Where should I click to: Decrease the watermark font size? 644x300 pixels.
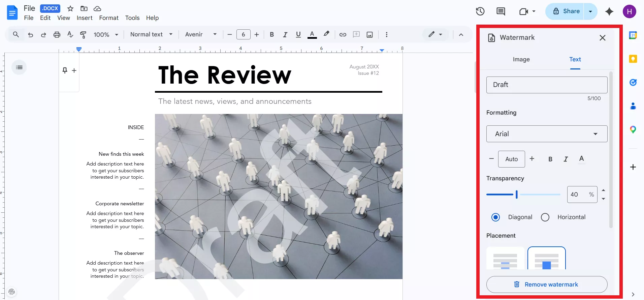tap(491, 159)
